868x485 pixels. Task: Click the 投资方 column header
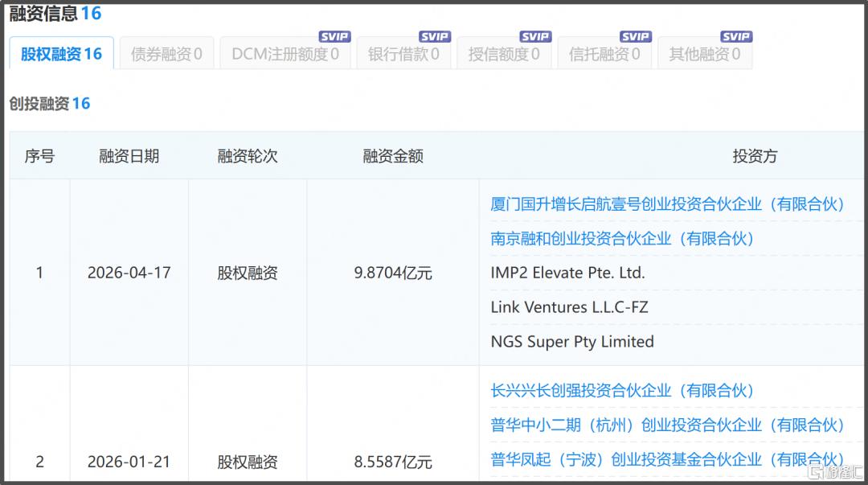tap(755, 156)
